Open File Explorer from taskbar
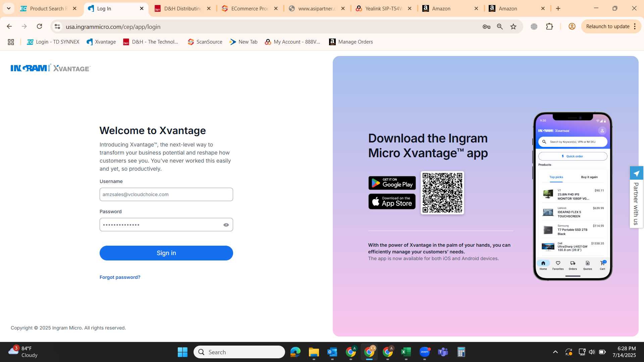The height and width of the screenshot is (362, 644). pyautogui.click(x=314, y=352)
